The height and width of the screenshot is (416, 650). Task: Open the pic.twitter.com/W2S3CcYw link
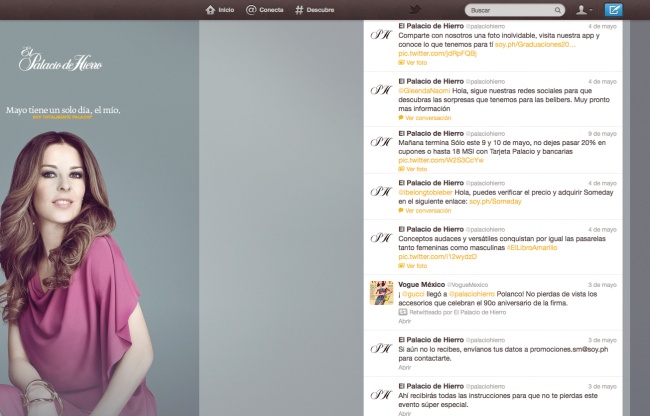[x=438, y=159]
